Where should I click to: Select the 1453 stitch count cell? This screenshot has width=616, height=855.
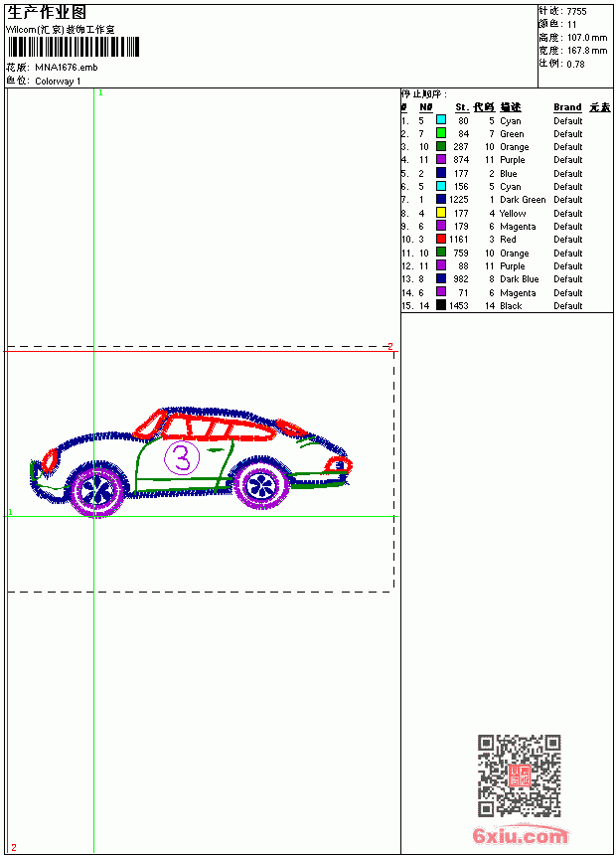pyautogui.click(x=458, y=306)
